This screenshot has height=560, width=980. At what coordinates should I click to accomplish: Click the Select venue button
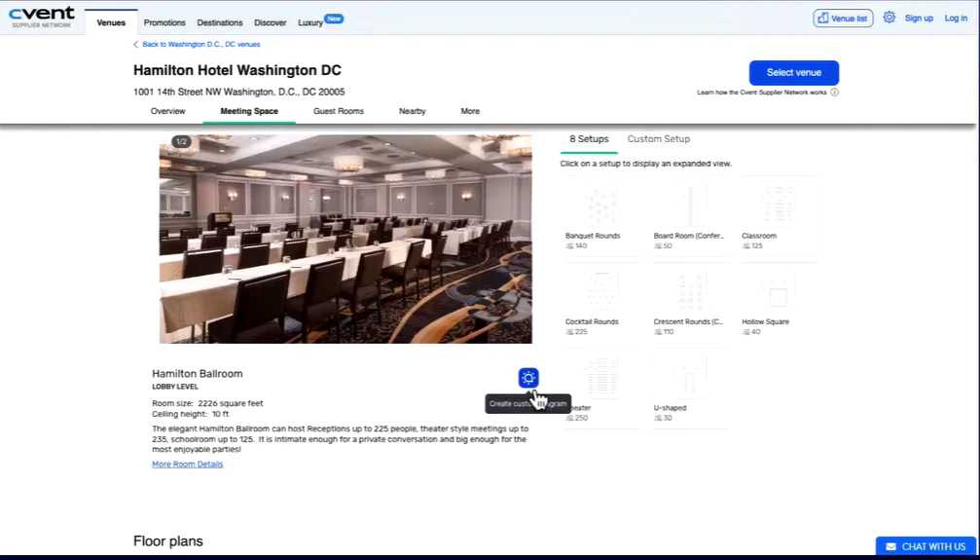[794, 73]
